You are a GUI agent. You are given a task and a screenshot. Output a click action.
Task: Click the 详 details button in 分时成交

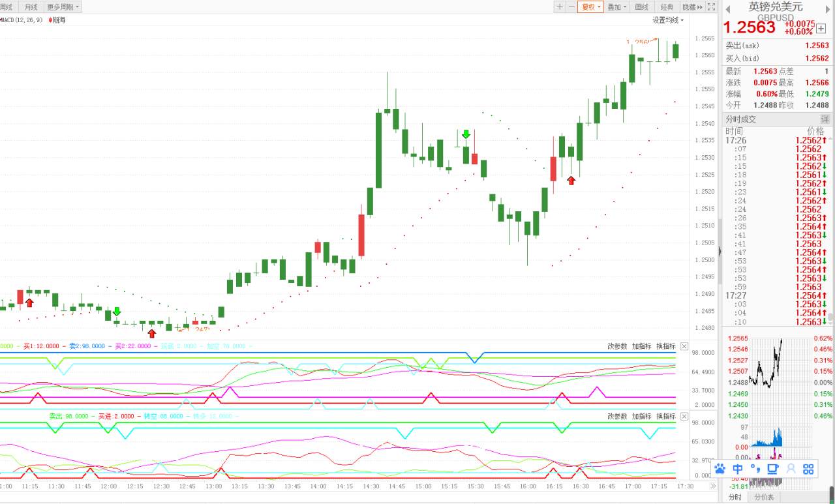[x=825, y=119]
